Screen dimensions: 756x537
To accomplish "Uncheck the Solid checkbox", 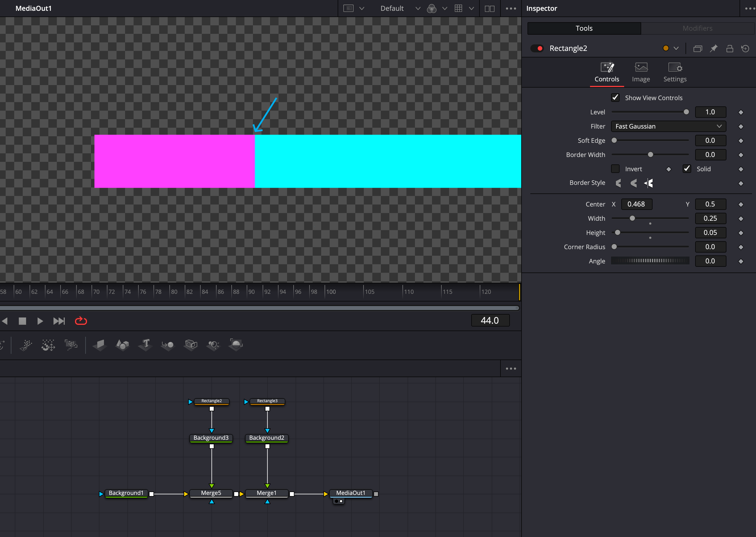I will [x=687, y=169].
